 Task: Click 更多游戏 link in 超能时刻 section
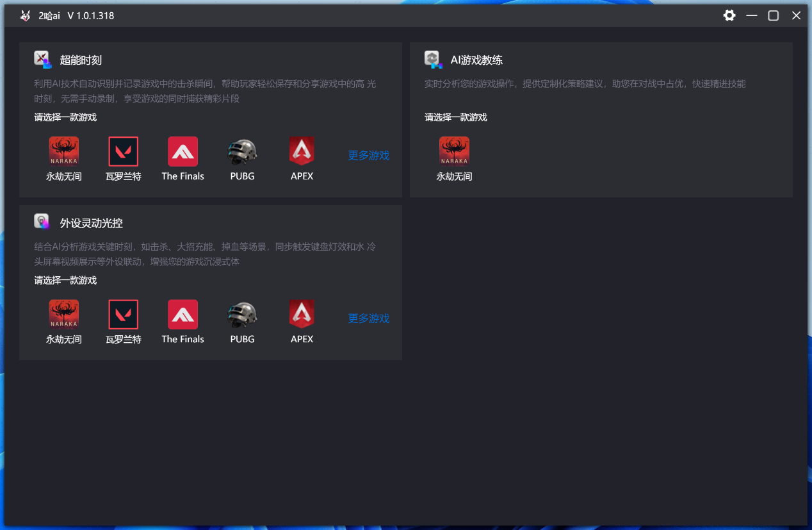[x=368, y=156]
